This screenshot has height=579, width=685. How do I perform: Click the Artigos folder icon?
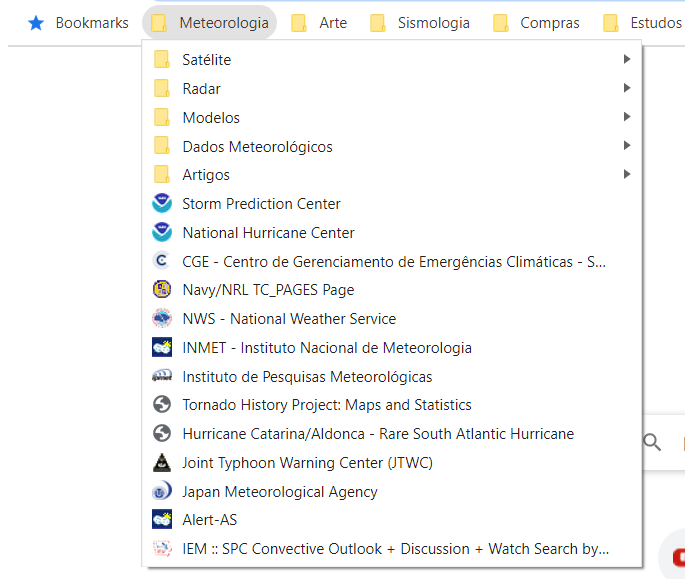click(x=162, y=175)
